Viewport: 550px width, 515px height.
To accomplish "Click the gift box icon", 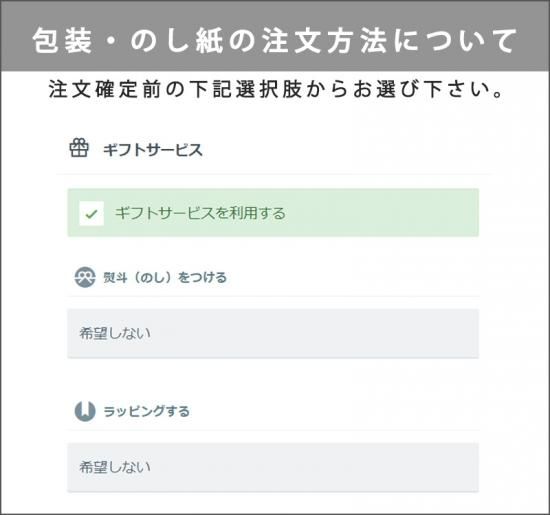I will 79,148.
